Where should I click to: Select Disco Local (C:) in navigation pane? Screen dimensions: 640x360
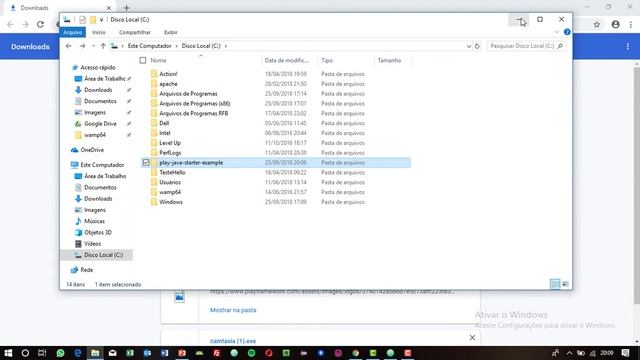tap(103, 255)
